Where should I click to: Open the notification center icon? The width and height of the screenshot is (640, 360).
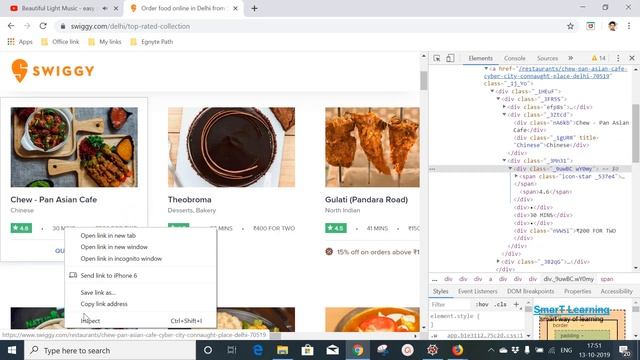tap(624, 350)
